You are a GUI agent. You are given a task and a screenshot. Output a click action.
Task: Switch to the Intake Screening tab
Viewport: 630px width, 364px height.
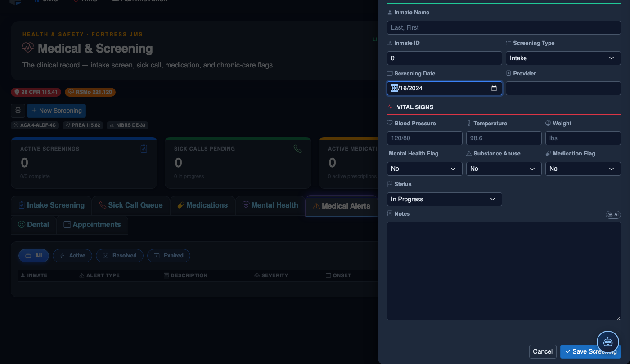[51, 205]
